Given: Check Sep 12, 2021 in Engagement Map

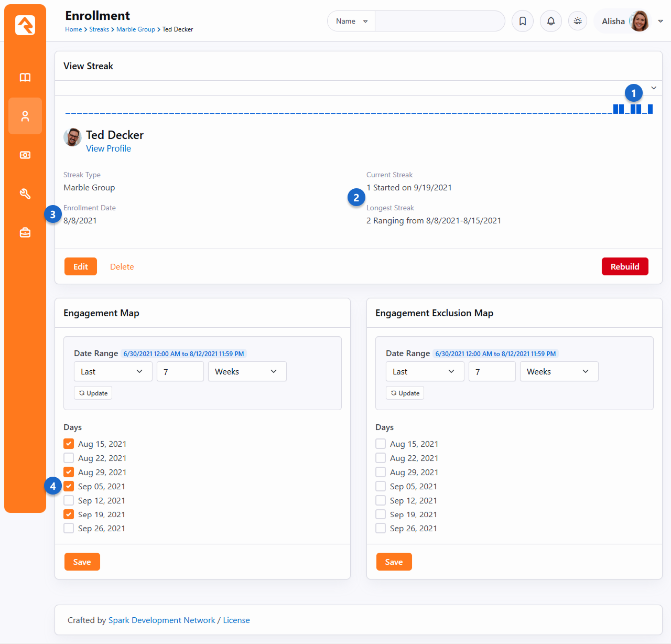Looking at the screenshot, I should click(69, 500).
